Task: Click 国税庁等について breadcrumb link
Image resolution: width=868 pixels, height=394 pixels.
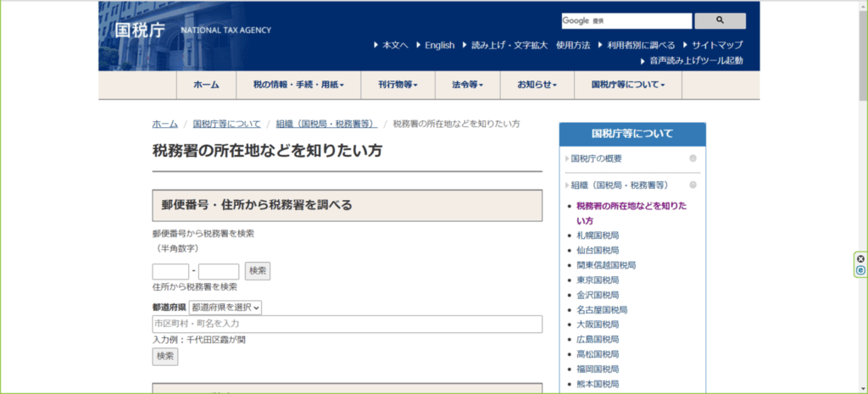Action: (226, 124)
